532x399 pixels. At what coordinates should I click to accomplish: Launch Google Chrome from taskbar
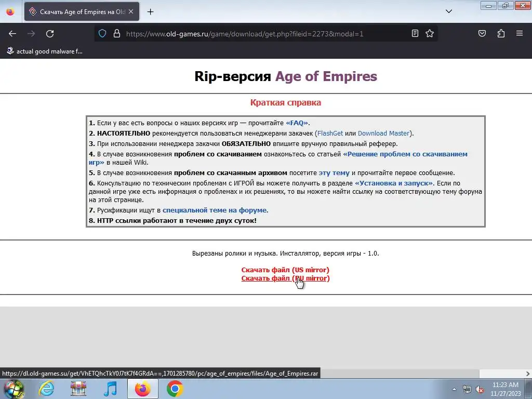tap(175, 389)
